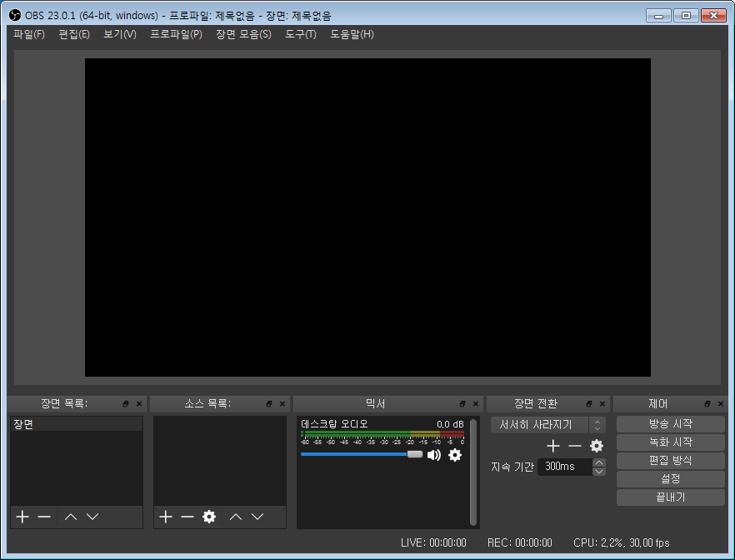
Task: Undock the 소스 목록 panel
Action: [269, 403]
